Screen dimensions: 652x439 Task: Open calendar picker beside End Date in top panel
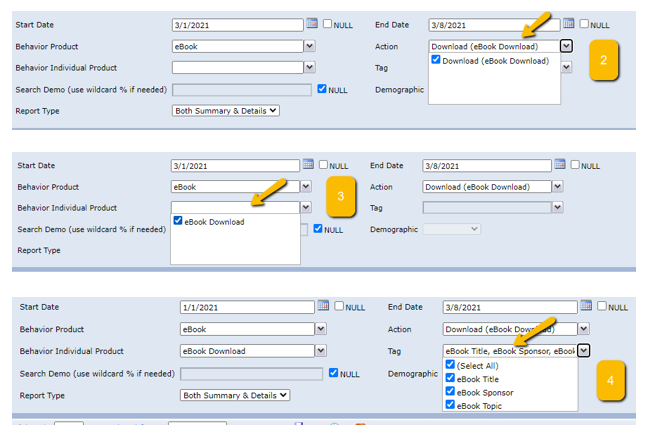click(568, 23)
